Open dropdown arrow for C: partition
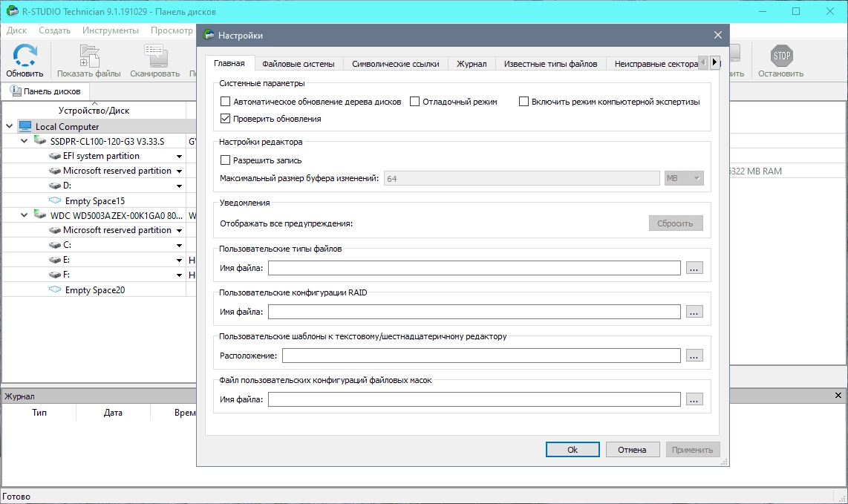This screenshot has width=848, height=504. pyautogui.click(x=179, y=246)
